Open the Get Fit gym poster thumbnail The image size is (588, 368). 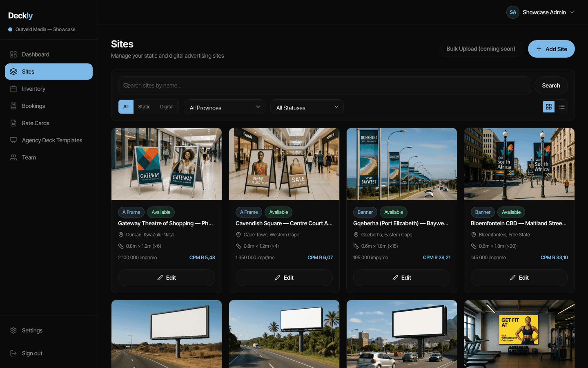pyautogui.click(x=519, y=334)
